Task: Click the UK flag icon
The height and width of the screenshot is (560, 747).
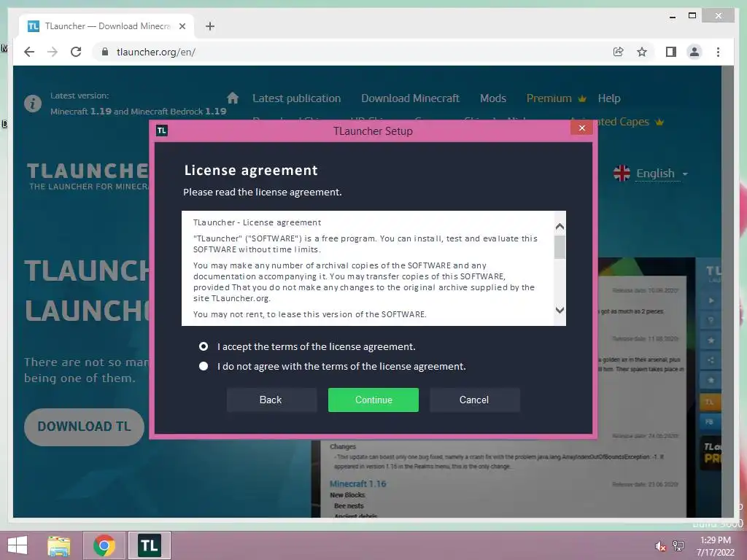Action: 622,174
